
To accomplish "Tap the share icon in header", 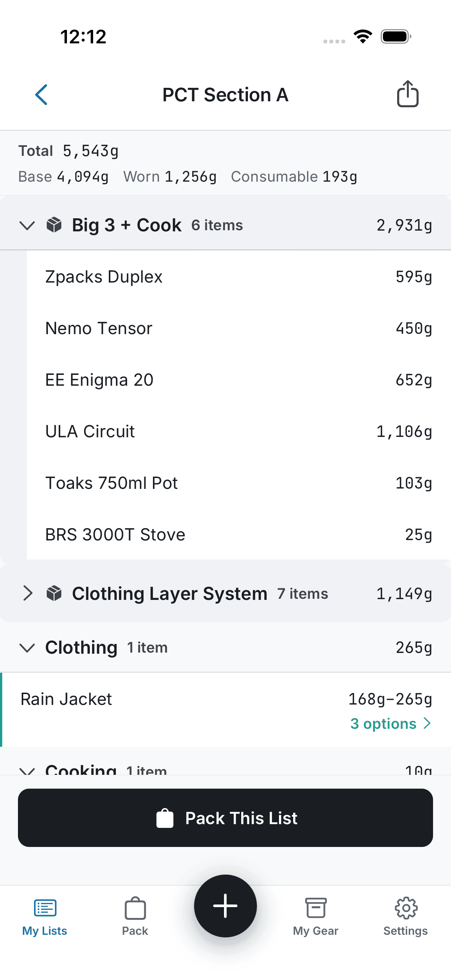I will pos(408,94).
